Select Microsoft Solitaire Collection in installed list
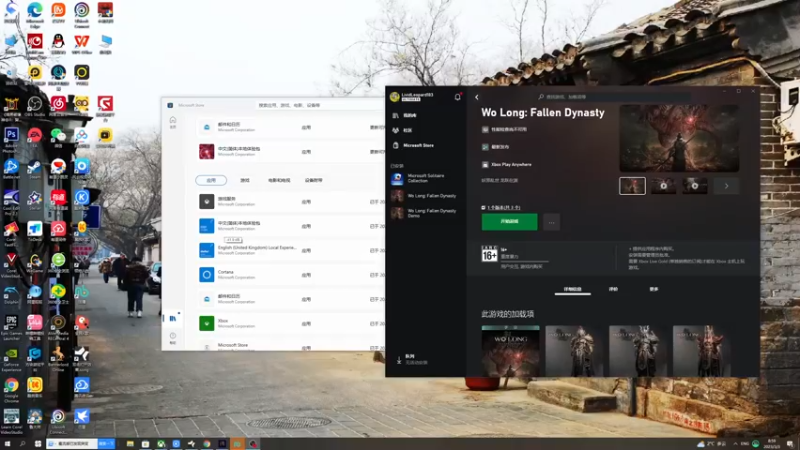800x450 pixels. (x=424, y=178)
